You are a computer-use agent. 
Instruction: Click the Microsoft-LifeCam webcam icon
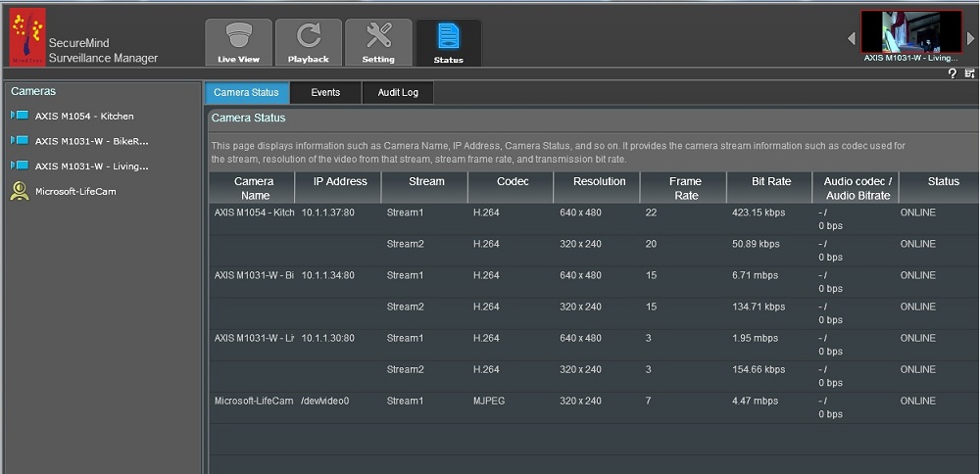[x=20, y=190]
